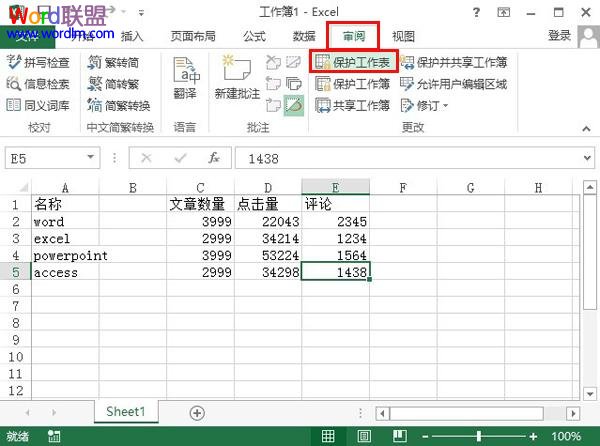Open the 插入 tab
Screen dimensions: 600x446
point(132,36)
